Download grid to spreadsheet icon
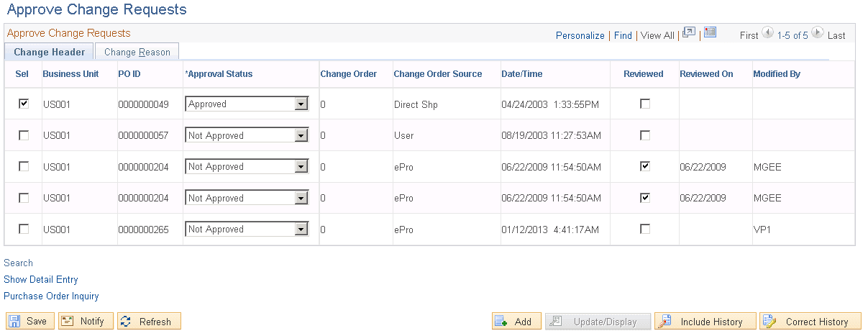The image size is (868, 336). pyautogui.click(x=711, y=32)
